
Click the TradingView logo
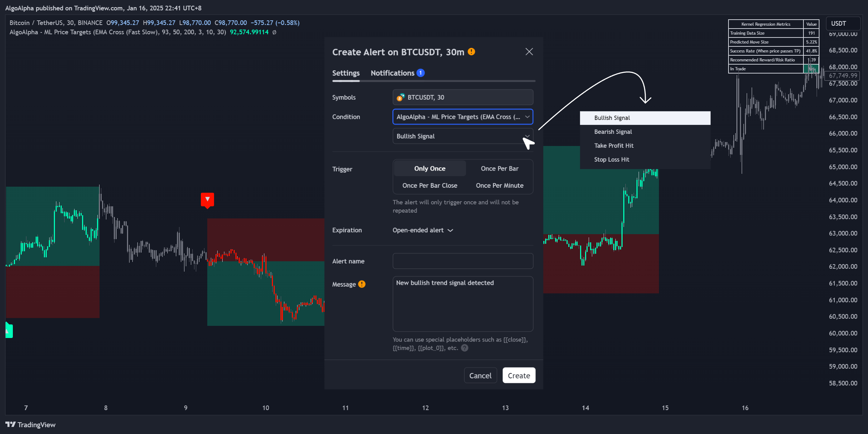click(30, 424)
